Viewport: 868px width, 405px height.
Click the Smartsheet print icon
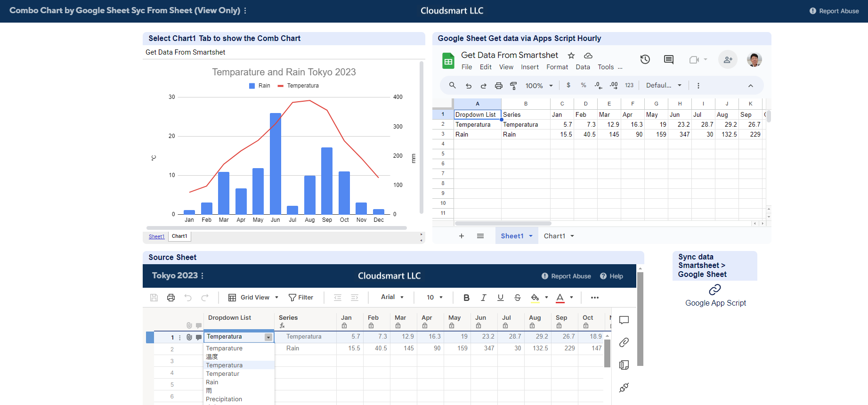tap(171, 298)
